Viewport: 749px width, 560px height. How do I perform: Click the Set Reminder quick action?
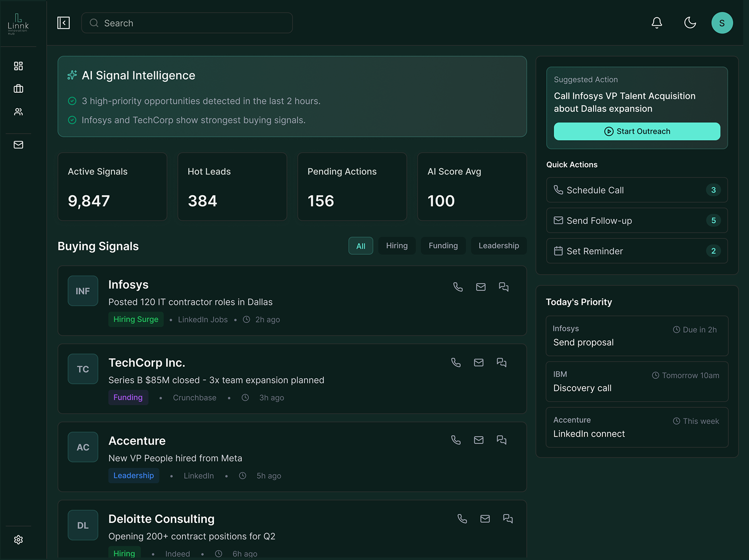pos(637,251)
